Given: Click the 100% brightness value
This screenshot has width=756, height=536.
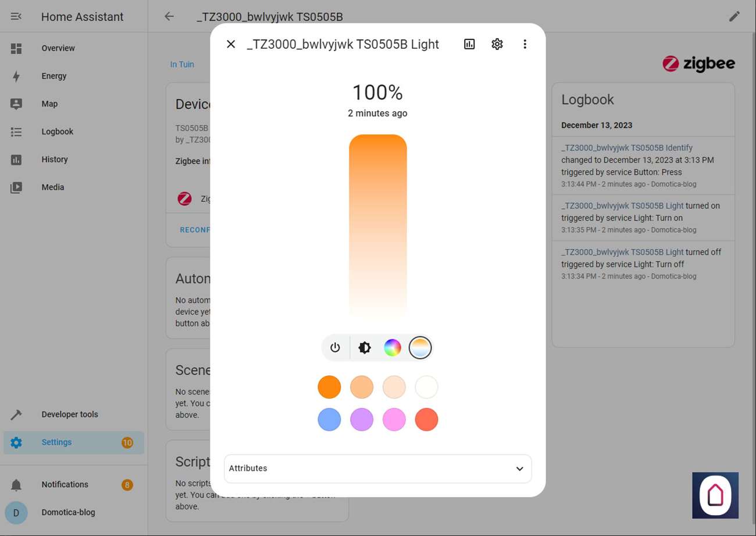Looking at the screenshot, I should (377, 93).
